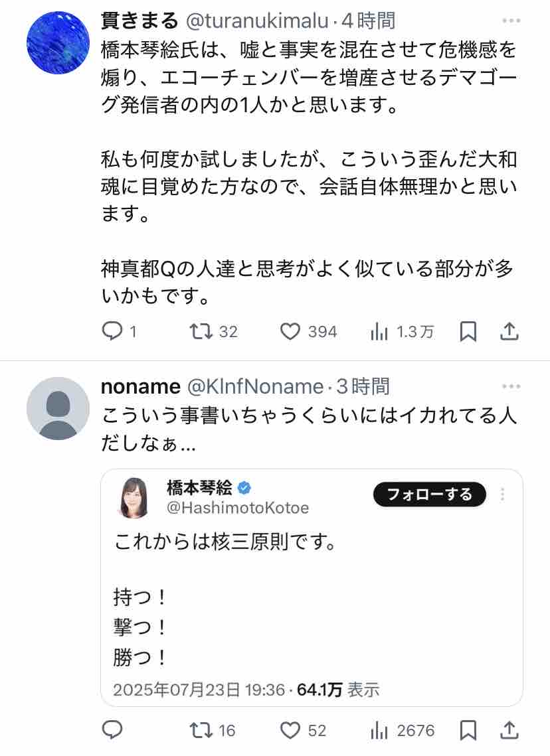
Task: Reply to noname's post
Action: [x=112, y=731]
